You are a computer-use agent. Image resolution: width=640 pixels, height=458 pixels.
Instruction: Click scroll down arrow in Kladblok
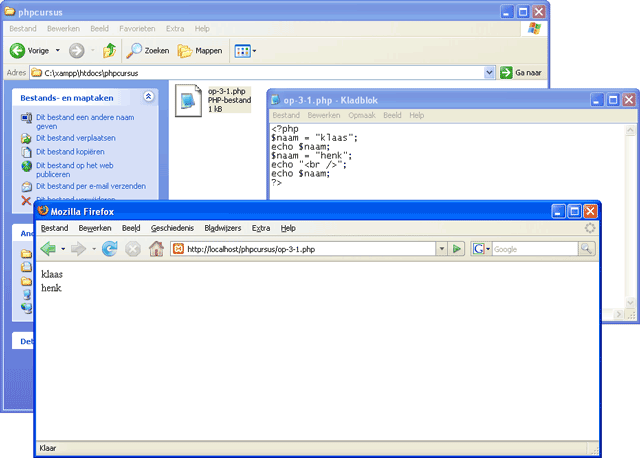click(630, 302)
